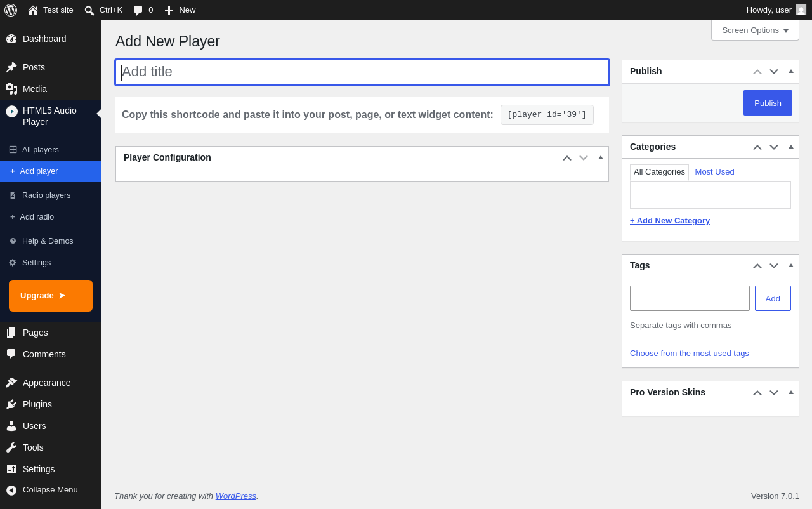Click the Plugins plug icon

[x=11, y=404]
